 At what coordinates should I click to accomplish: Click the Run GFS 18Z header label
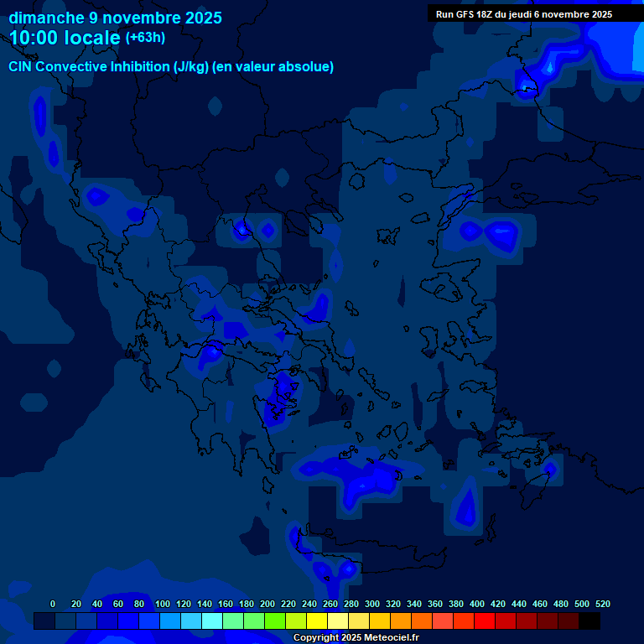coord(523,14)
